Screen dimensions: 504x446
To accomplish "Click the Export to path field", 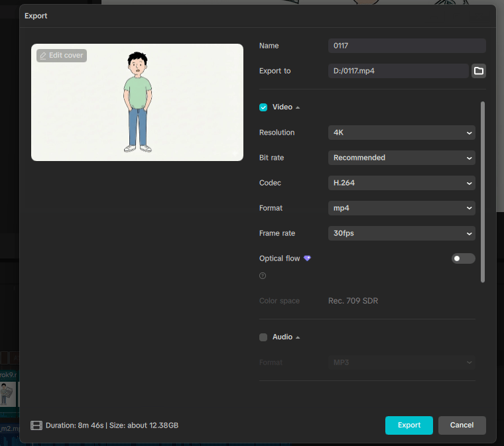I will pos(399,71).
